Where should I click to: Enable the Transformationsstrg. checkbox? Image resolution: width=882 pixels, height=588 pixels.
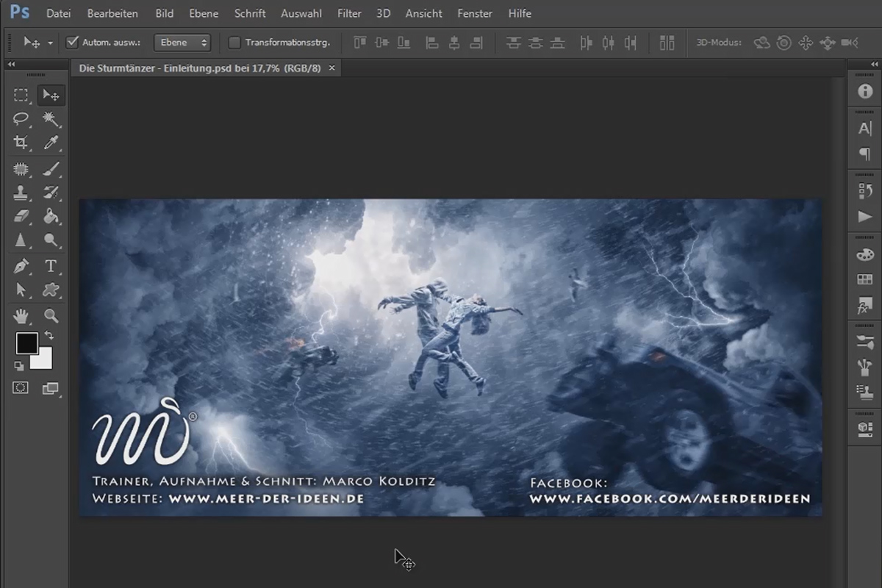234,43
